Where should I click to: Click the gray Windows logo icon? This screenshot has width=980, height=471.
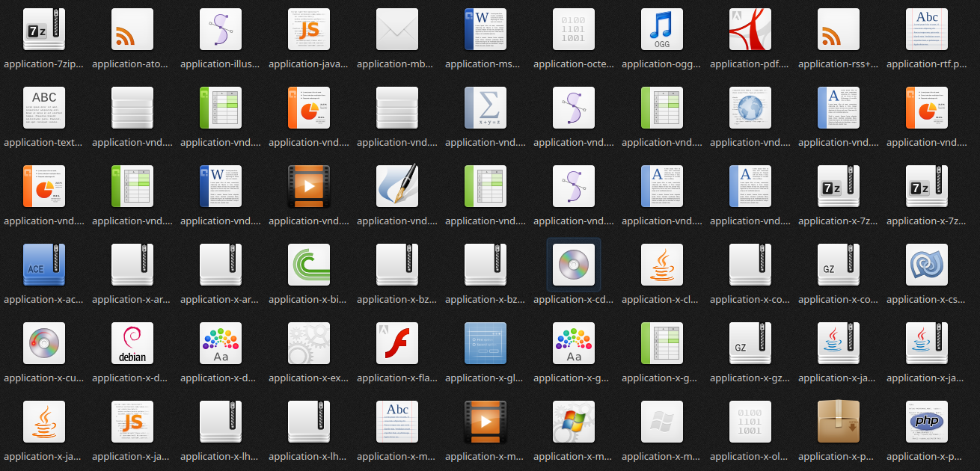click(x=662, y=422)
